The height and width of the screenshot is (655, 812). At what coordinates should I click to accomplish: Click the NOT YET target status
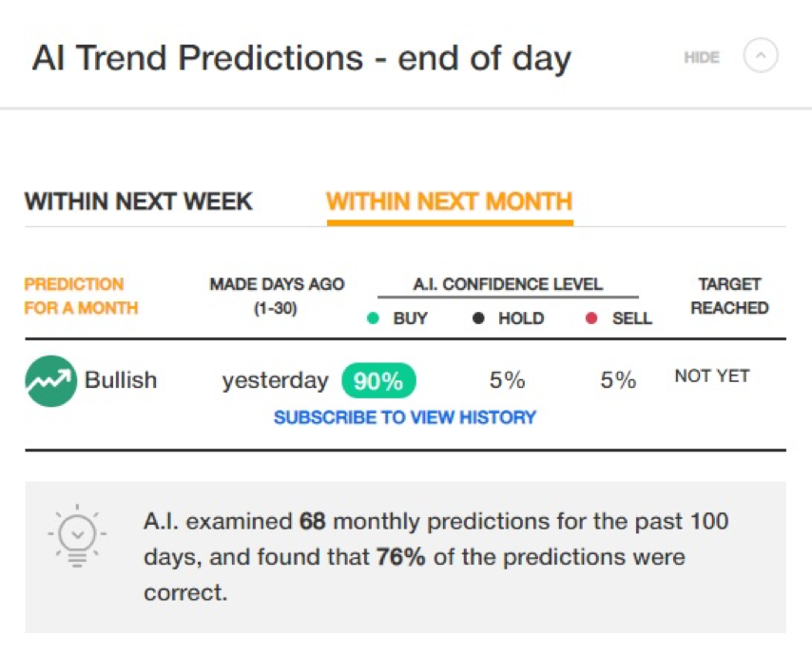click(x=712, y=376)
